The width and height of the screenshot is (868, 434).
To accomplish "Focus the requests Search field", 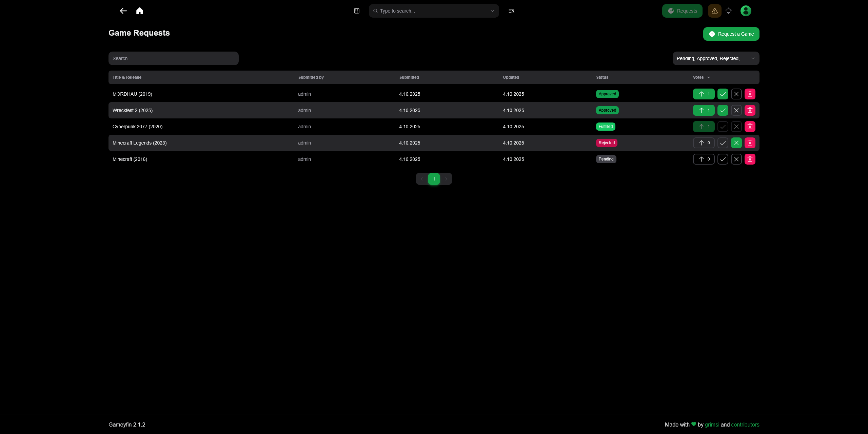I will 173,58.
